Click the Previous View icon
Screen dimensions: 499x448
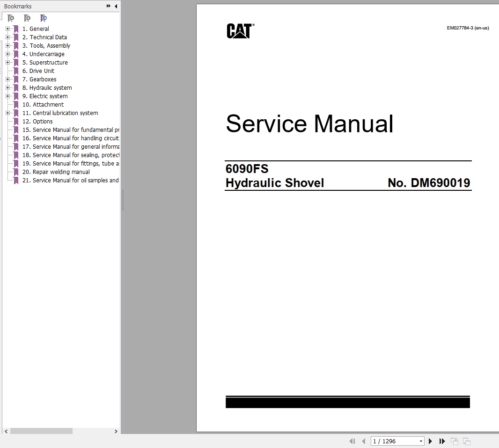[454, 441]
